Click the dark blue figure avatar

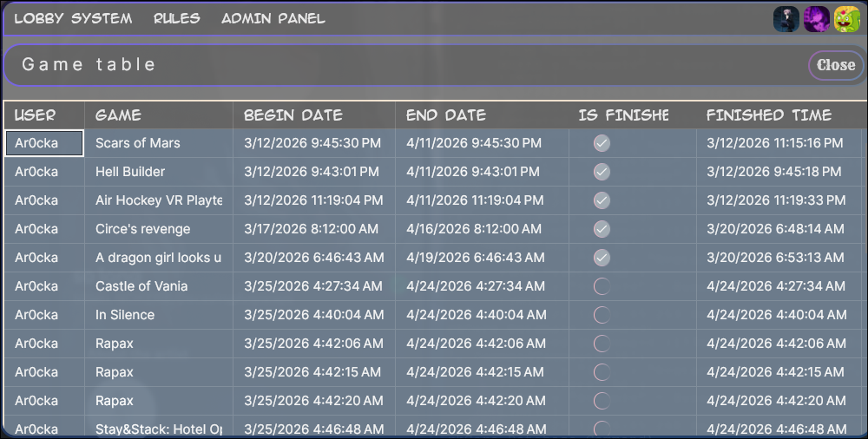tap(786, 19)
